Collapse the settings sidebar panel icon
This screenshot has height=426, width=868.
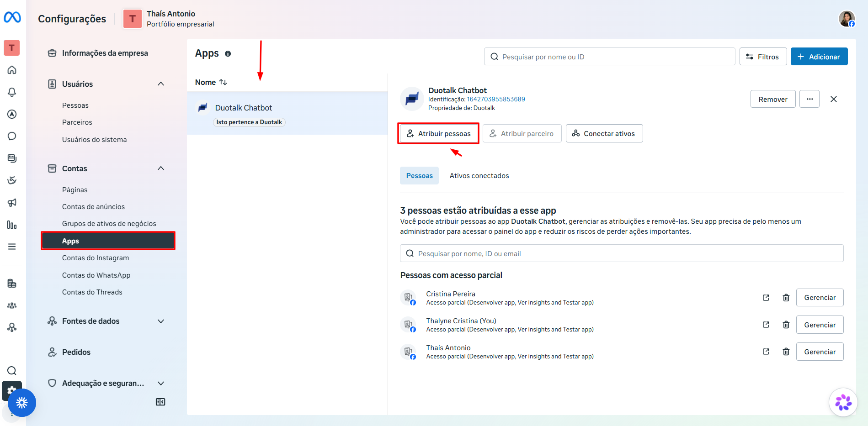tap(160, 402)
